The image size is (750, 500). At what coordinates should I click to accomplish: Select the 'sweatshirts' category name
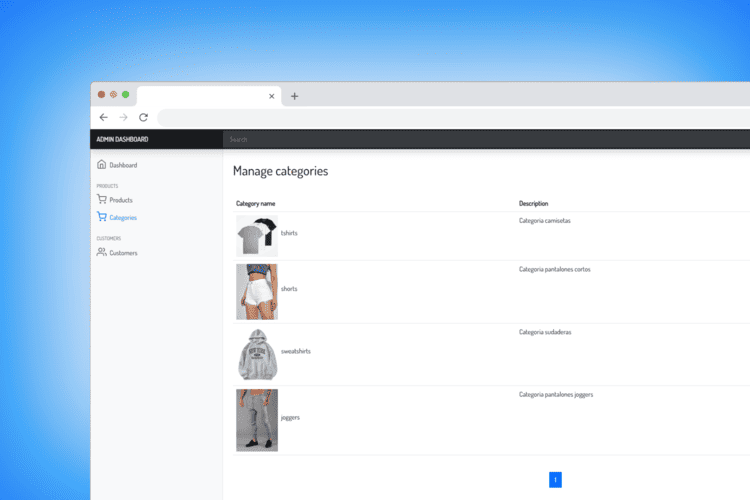click(296, 351)
